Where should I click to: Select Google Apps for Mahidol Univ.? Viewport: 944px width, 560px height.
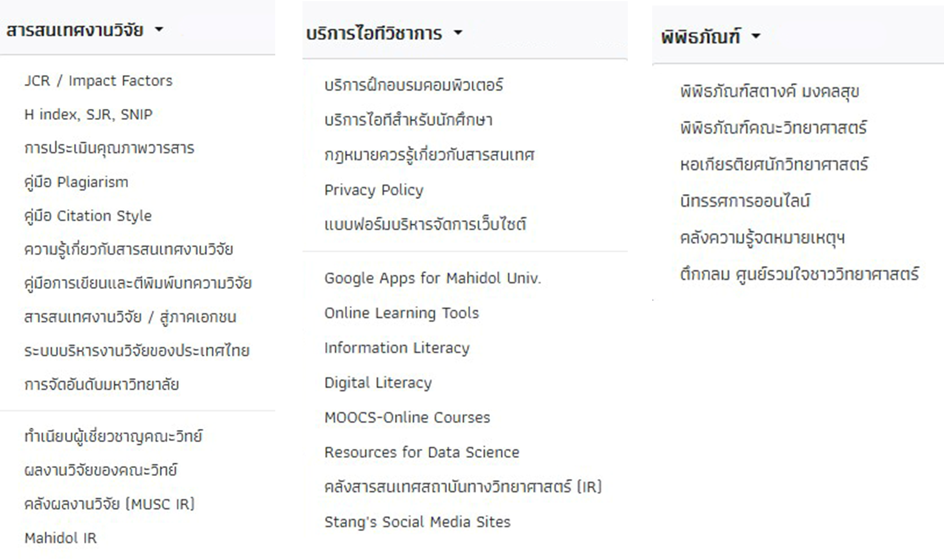pyautogui.click(x=433, y=278)
